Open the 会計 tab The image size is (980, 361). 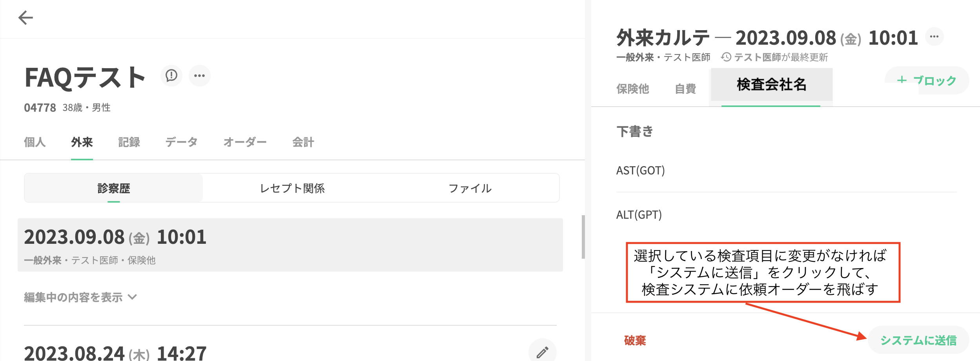[x=303, y=142]
